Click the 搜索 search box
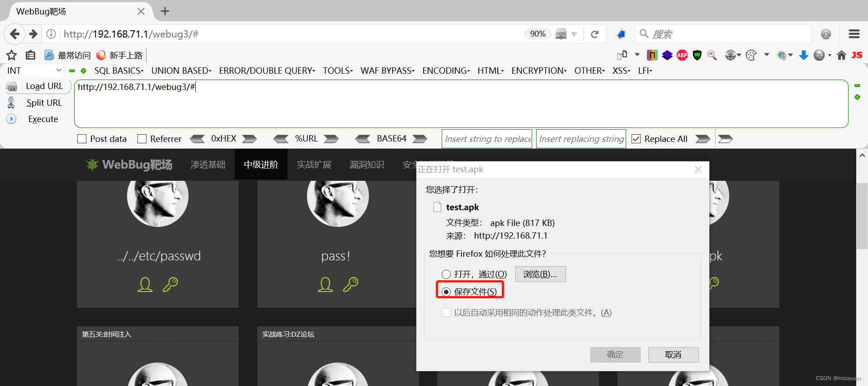The width and height of the screenshot is (868, 386). pyautogui.click(x=723, y=34)
